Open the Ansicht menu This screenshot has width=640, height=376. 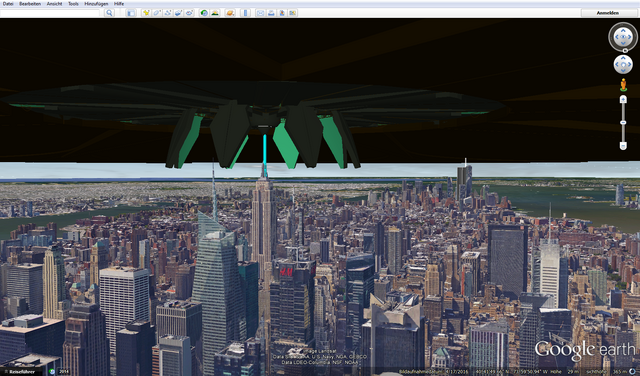coord(54,4)
